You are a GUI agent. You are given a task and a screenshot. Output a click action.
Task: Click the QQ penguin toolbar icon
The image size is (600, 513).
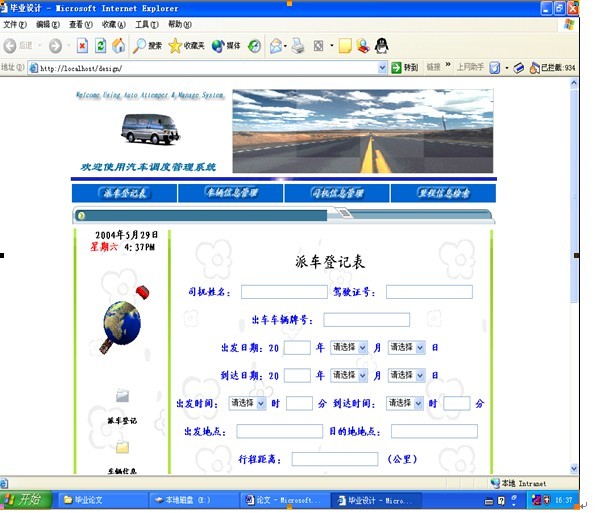(381, 46)
